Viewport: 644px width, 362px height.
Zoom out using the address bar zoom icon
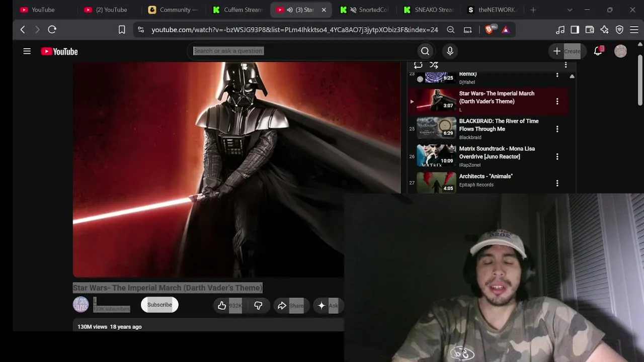coord(451,30)
